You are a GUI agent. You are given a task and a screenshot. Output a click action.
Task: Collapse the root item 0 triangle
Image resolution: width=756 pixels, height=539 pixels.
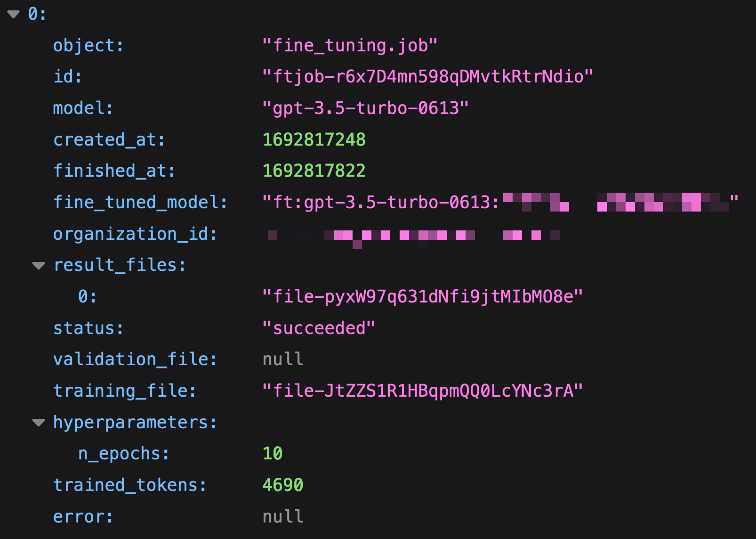pos(13,15)
